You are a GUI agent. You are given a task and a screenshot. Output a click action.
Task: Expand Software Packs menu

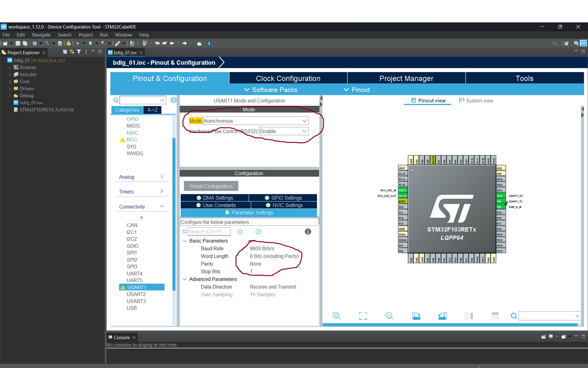pos(270,90)
